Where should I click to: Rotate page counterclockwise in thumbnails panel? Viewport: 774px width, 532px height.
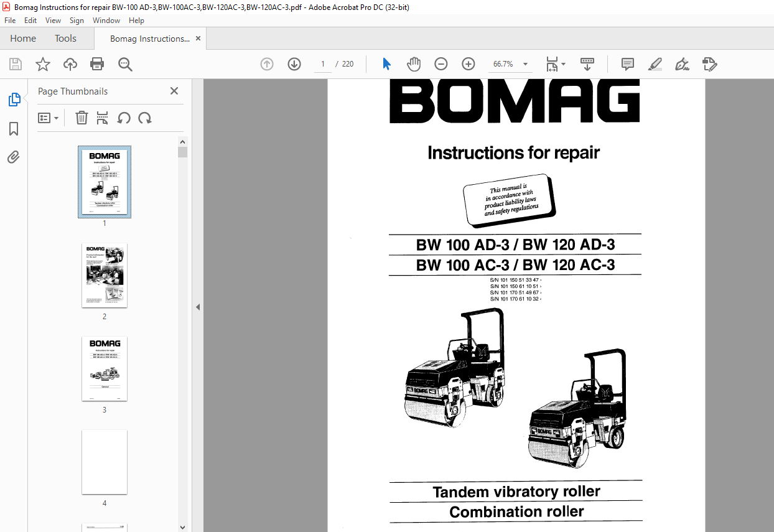click(124, 118)
